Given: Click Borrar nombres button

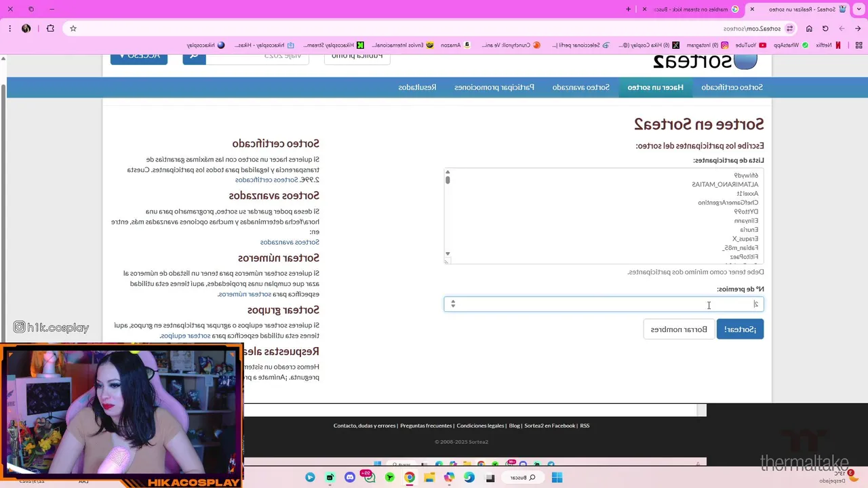Looking at the screenshot, I should pos(679,329).
